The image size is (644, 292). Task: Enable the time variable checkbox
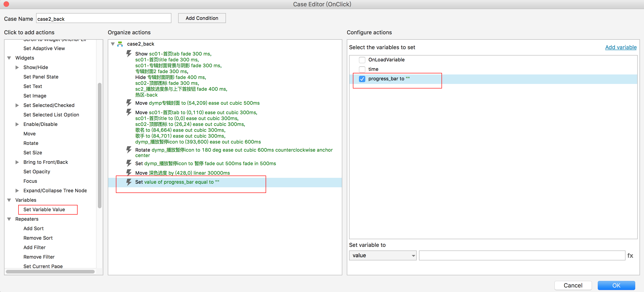pos(362,69)
